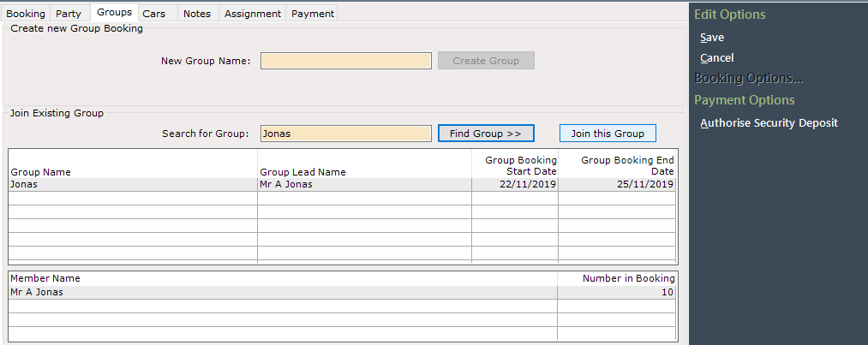The image size is (868, 345).
Task: Select the Jonas group row
Action: (342, 185)
